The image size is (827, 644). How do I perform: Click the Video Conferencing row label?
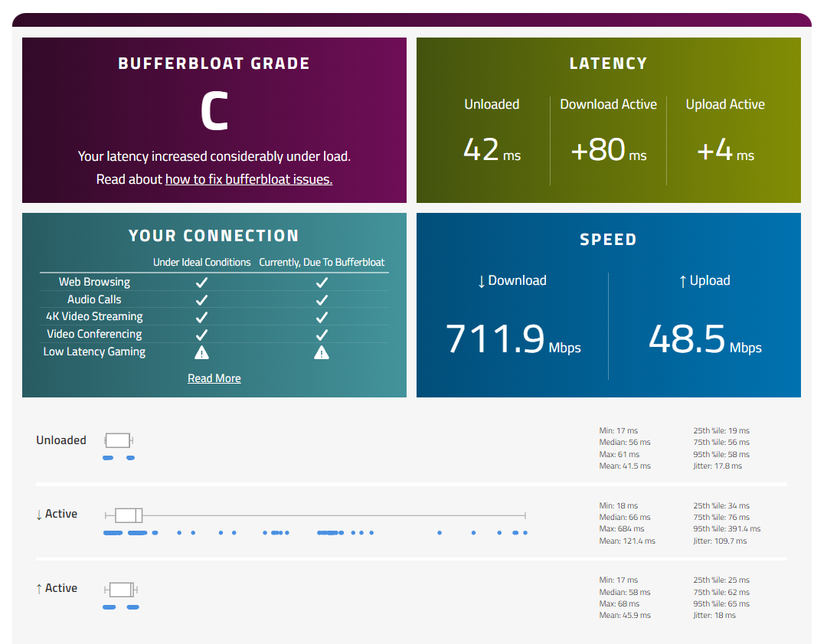[94, 334]
